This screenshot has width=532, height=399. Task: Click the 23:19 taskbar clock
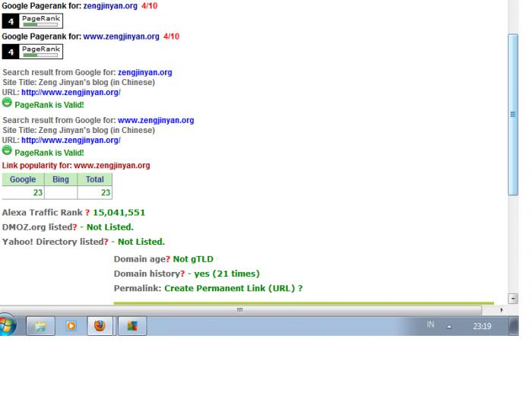coord(482,326)
